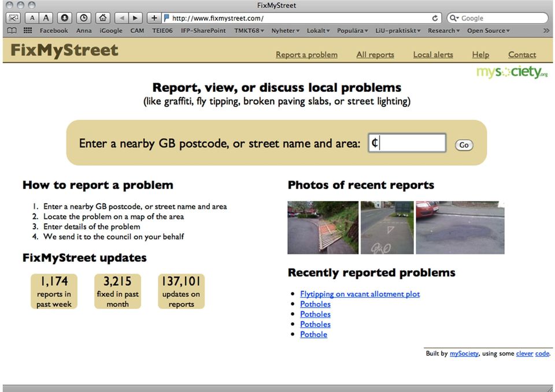Click the FixMyStreet site logo
The image size is (555, 392).
click(64, 50)
